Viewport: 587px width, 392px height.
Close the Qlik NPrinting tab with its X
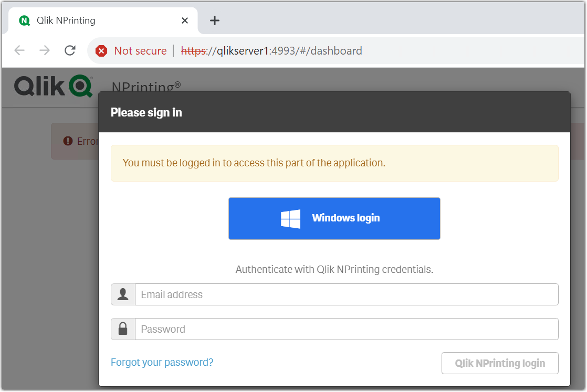point(185,20)
